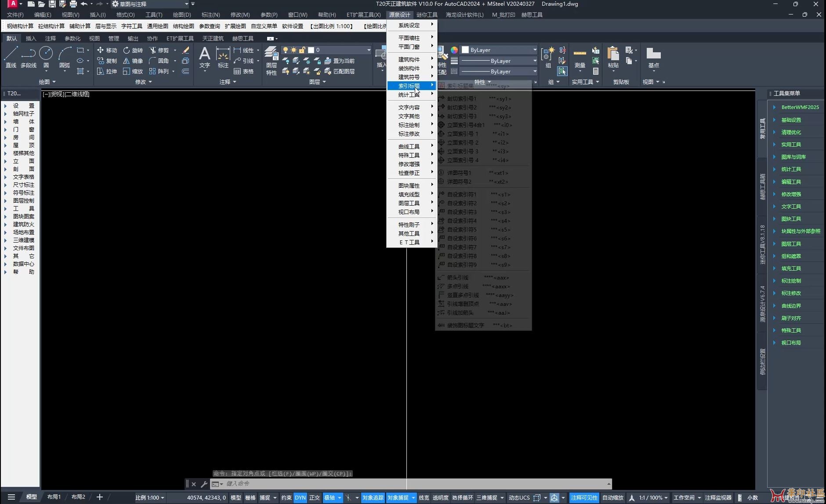Click the 复制 copy tool

[107, 61]
